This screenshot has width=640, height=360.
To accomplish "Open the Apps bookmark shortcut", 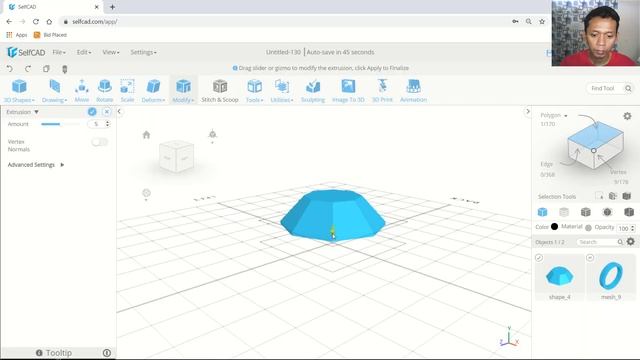I will pos(17,35).
